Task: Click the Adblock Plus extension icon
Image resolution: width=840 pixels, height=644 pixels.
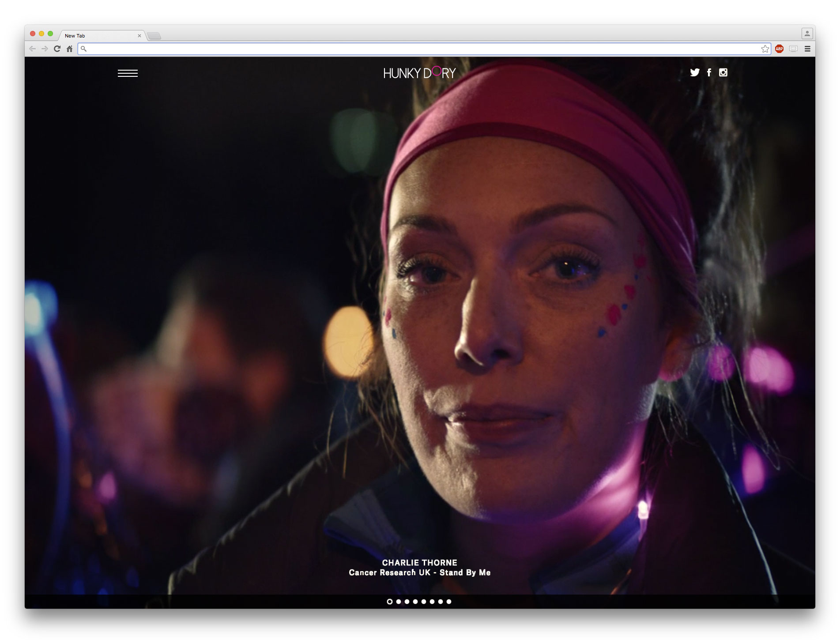Action: [779, 49]
